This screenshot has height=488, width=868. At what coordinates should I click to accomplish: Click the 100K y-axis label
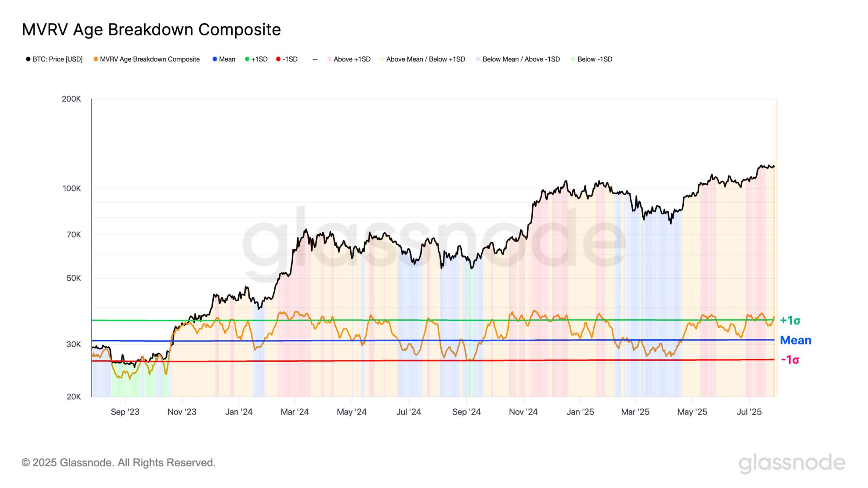click(72, 188)
